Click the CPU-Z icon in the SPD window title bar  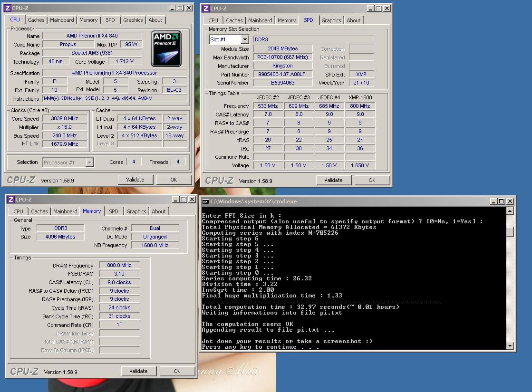(x=205, y=8)
